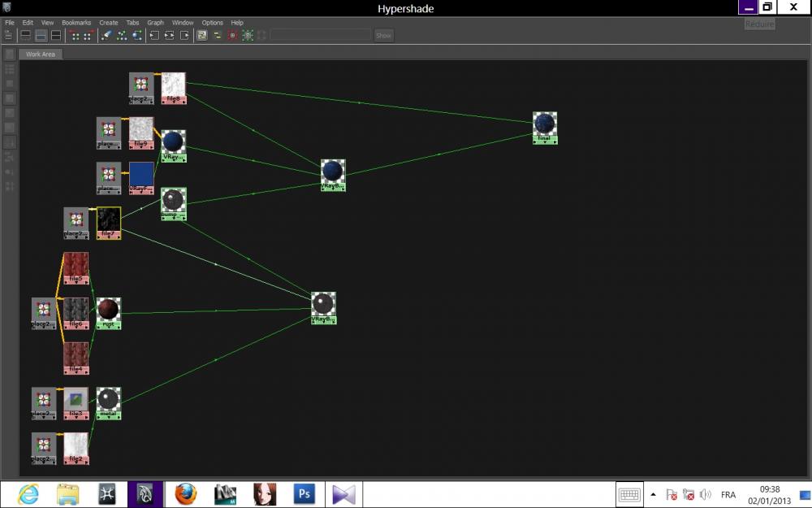Select the dark VRayBlend node near rust
This screenshot has width=812, height=508.
click(x=323, y=308)
